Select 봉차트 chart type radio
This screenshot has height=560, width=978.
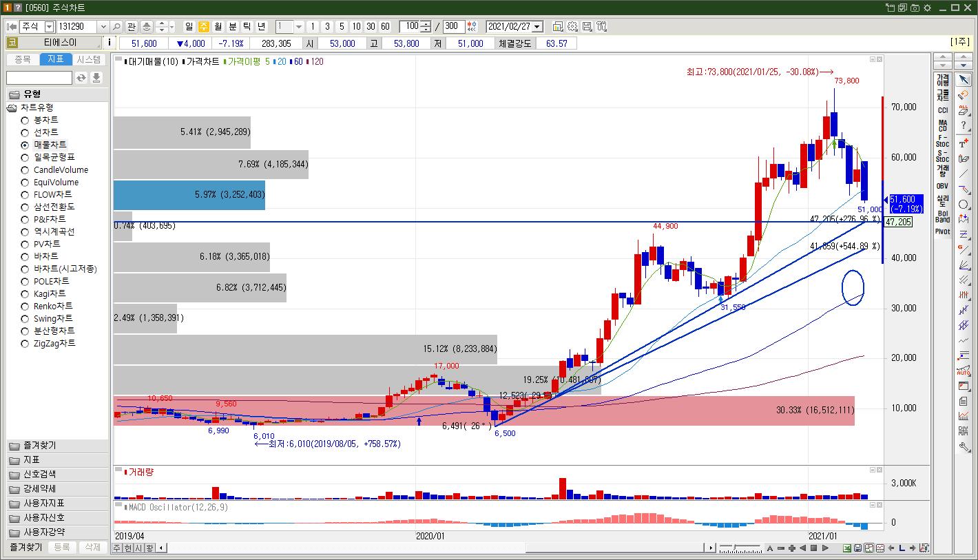click(25, 121)
